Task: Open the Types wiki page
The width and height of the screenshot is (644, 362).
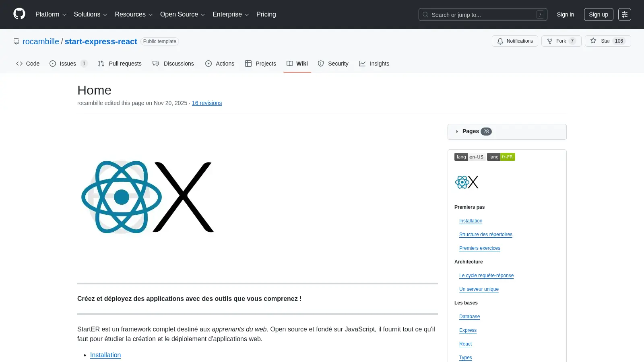Action: 465,358
